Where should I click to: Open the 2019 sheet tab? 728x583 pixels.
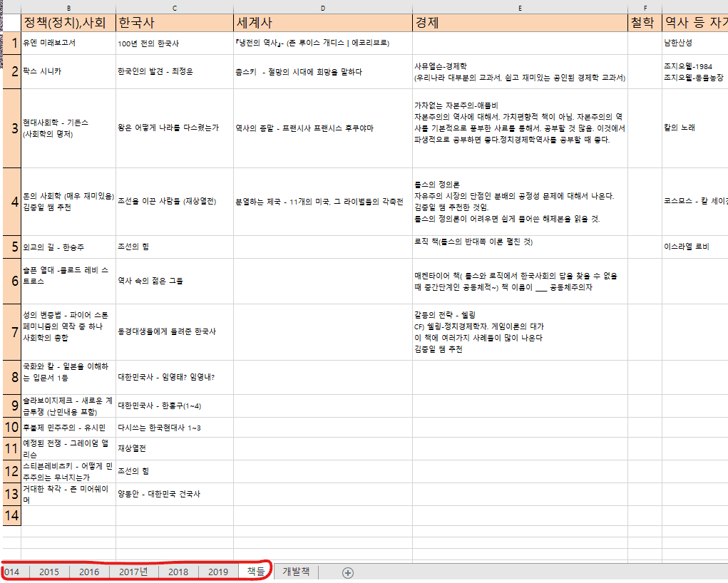(x=218, y=572)
